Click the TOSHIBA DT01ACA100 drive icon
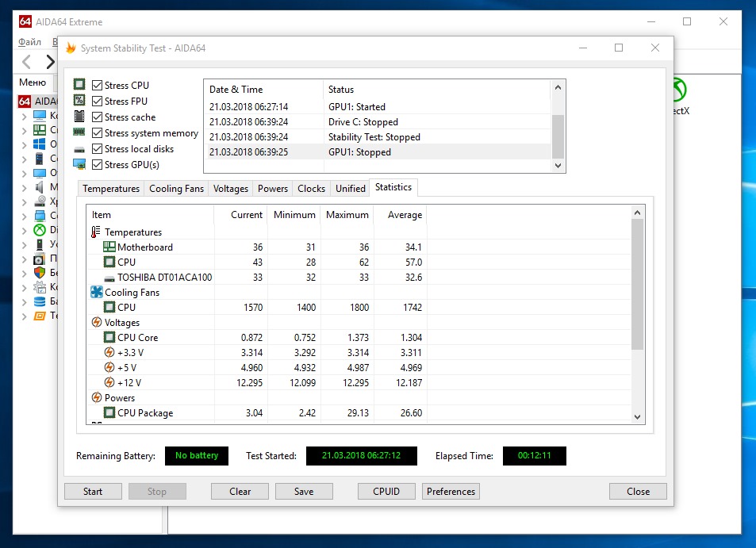 [x=109, y=278]
